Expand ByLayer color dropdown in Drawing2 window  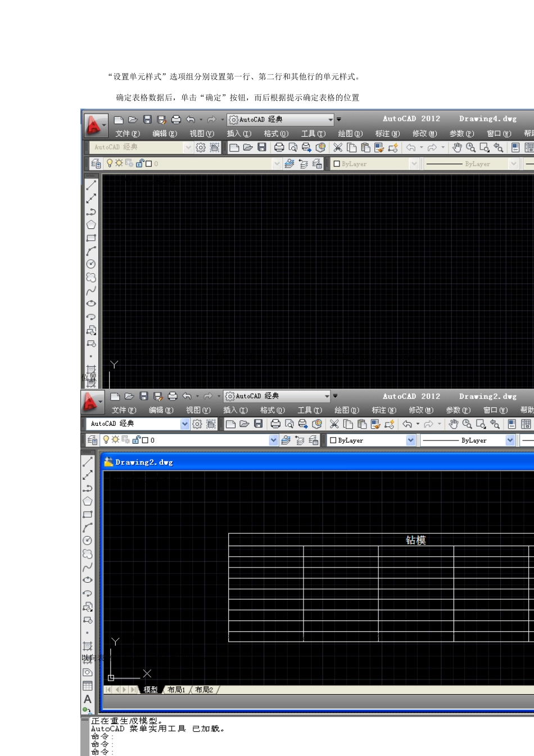point(411,440)
